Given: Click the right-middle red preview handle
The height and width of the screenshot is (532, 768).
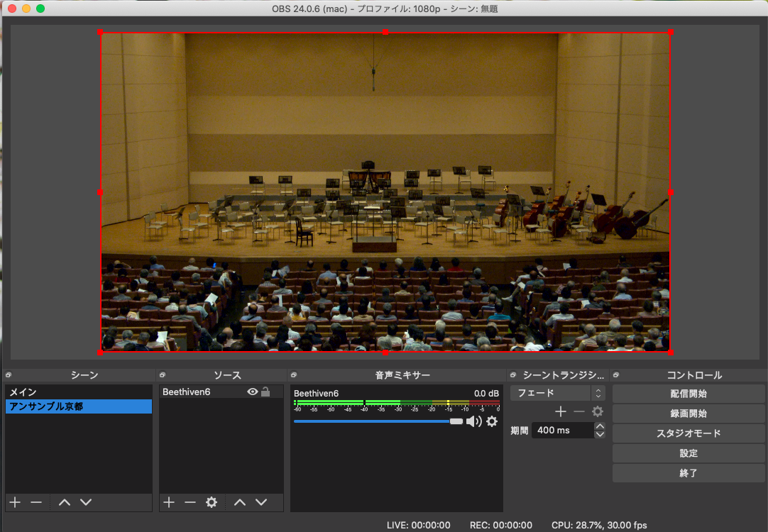Looking at the screenshot, I should (x=671, y=192).
